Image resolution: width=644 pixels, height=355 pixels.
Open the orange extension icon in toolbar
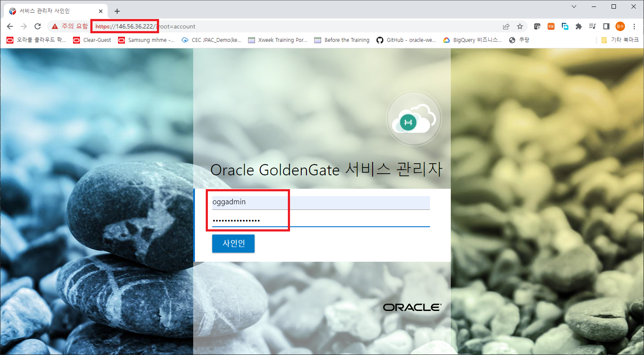click(551, 26)
